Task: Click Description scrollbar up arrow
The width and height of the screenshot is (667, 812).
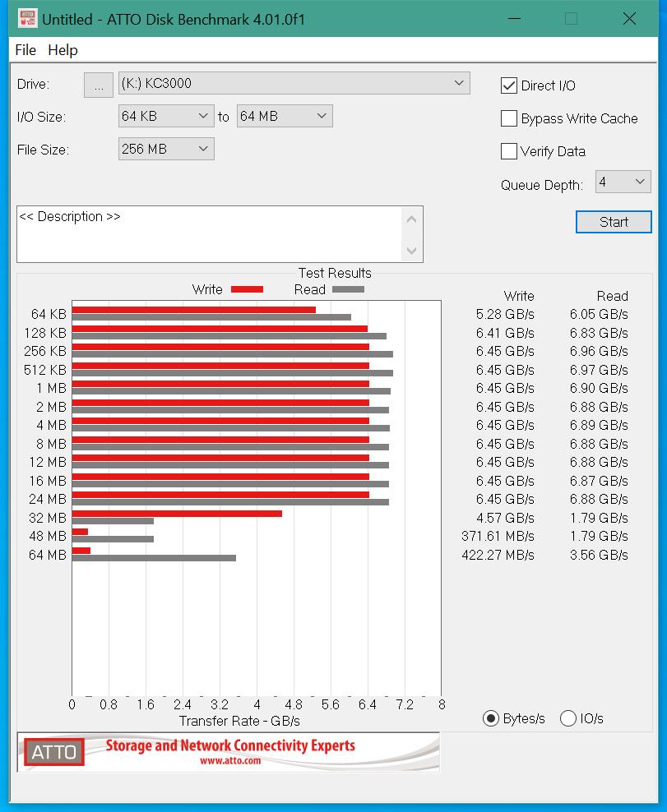Action: (x=411, y=219)
